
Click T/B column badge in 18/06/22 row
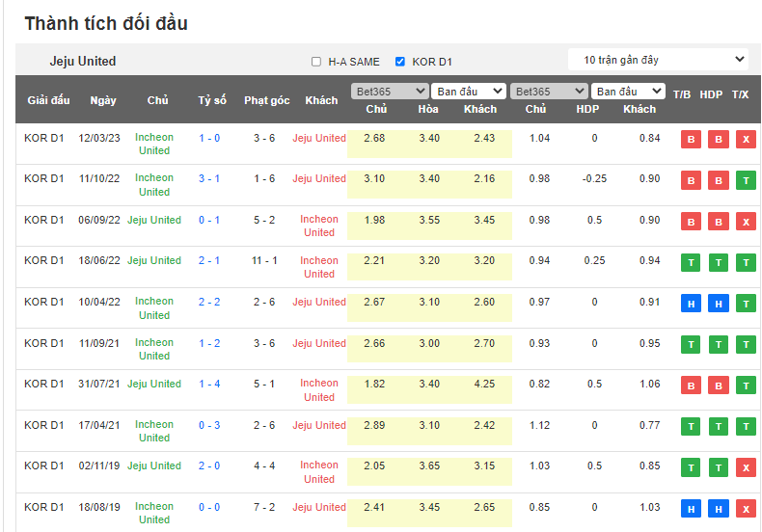coord(690,262)
